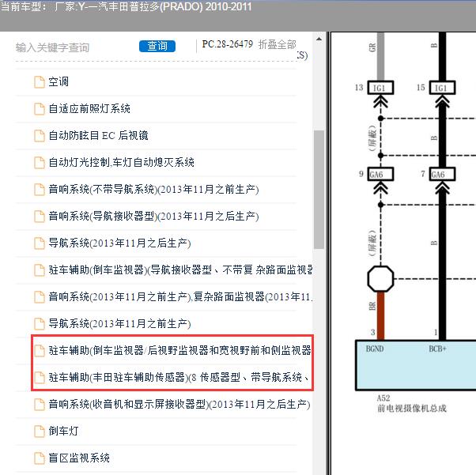Click the file icon beside 导航系统(2013年11月之后生产)
Image resolution: width=476 pixels, height=475 pixels.
click(x=40, y=243)
